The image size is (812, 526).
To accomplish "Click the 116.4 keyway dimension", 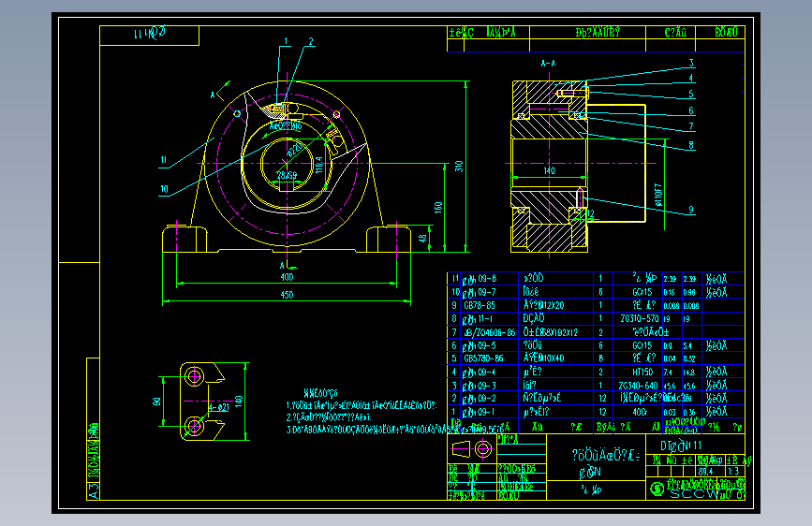I will pyautogui.click(x=319, y=165).
